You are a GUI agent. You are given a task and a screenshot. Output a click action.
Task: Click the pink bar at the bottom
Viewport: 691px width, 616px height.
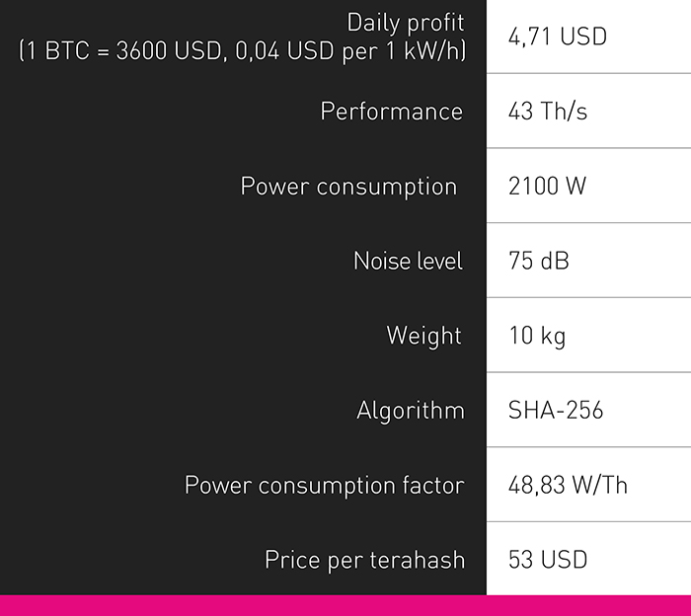pos(345,605)
